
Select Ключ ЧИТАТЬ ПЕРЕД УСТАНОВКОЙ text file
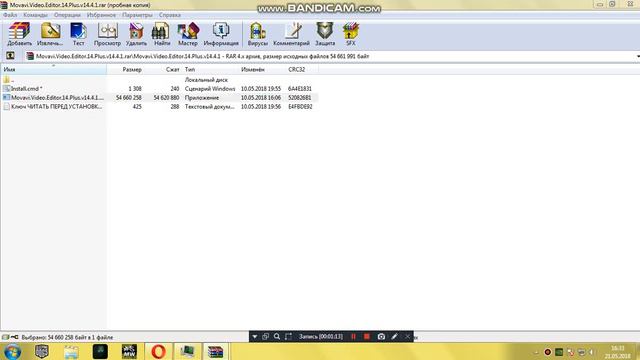click(x=159, y=107)
